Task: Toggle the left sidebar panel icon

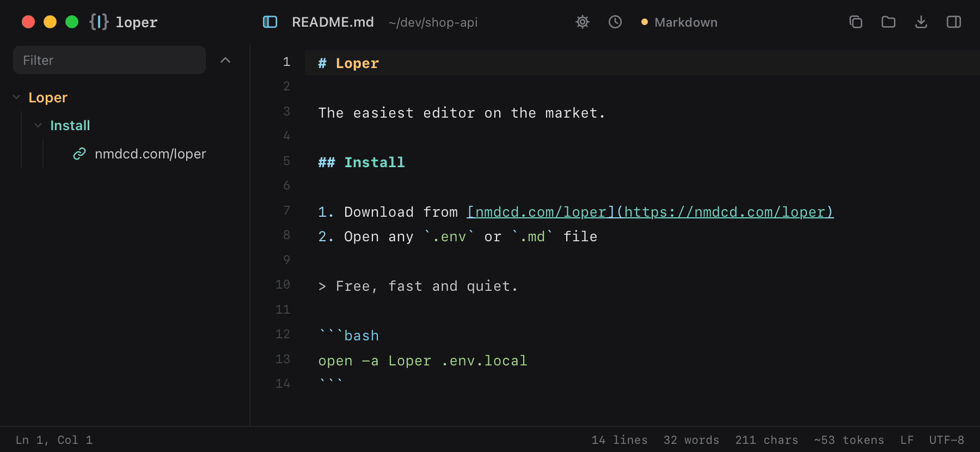Action: (270, 22)
